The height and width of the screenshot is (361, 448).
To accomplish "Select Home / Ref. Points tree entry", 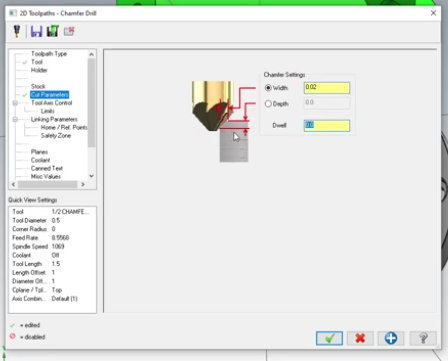I will click(x=64, y=127).
